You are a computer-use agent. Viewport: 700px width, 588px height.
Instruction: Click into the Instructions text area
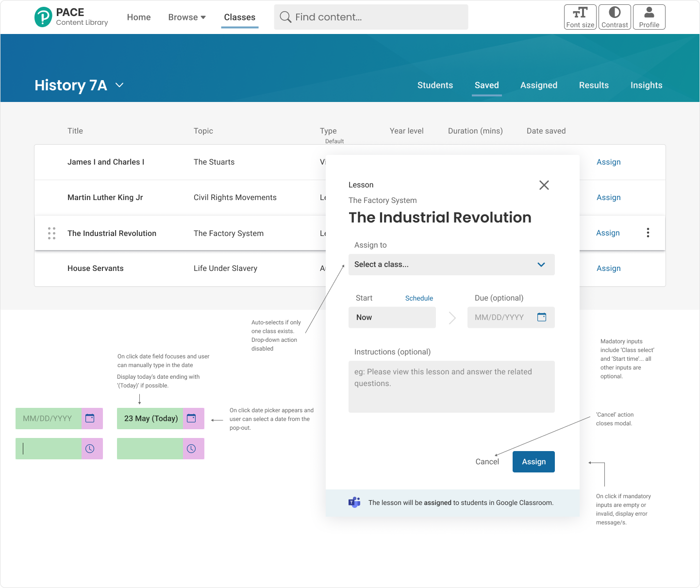tap(451, 386)
